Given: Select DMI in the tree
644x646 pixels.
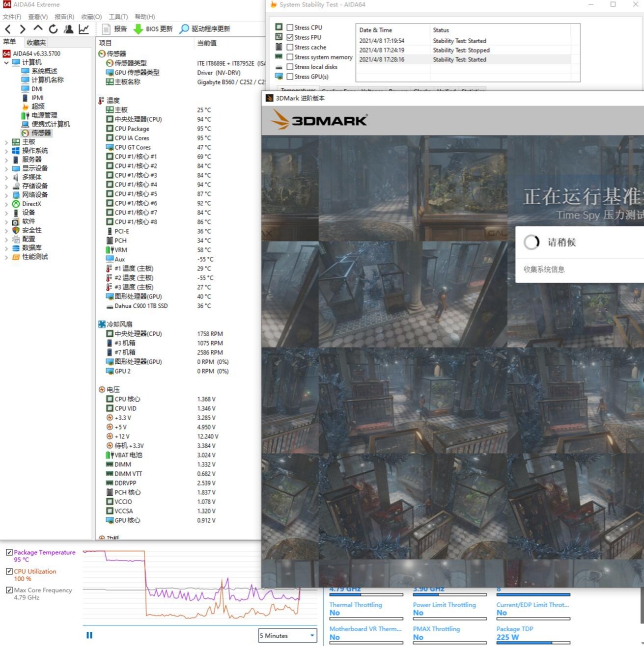Looking at the screenshot, I should click(37, 89).
